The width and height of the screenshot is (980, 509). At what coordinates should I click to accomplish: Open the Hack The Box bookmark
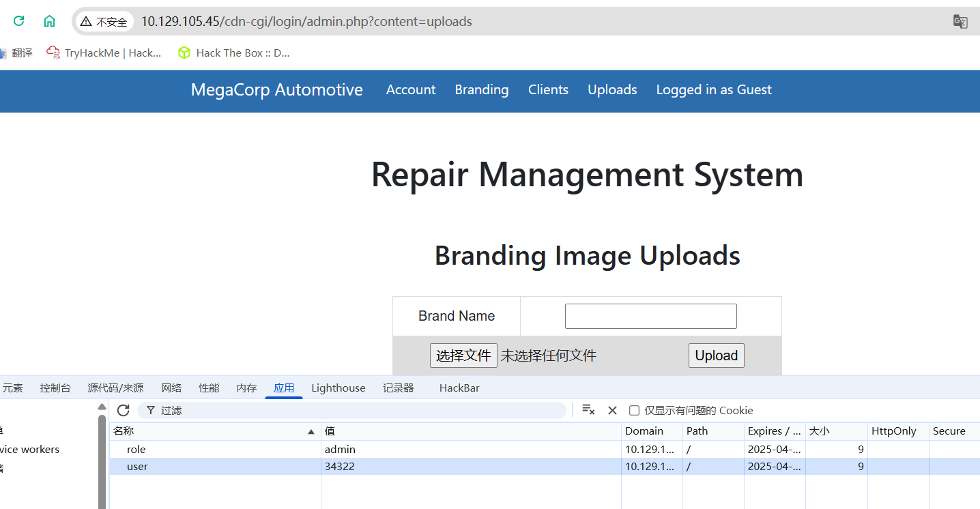[x=233, y=53]
